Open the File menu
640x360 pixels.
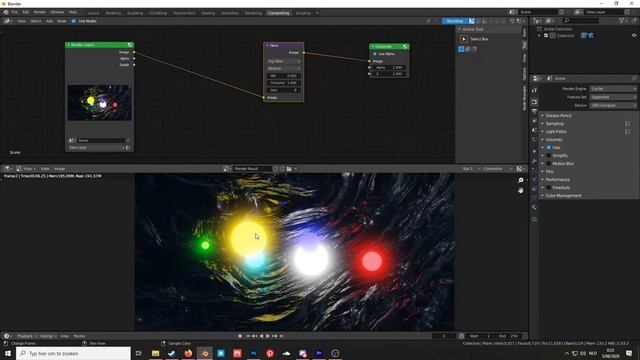point(15,12)
